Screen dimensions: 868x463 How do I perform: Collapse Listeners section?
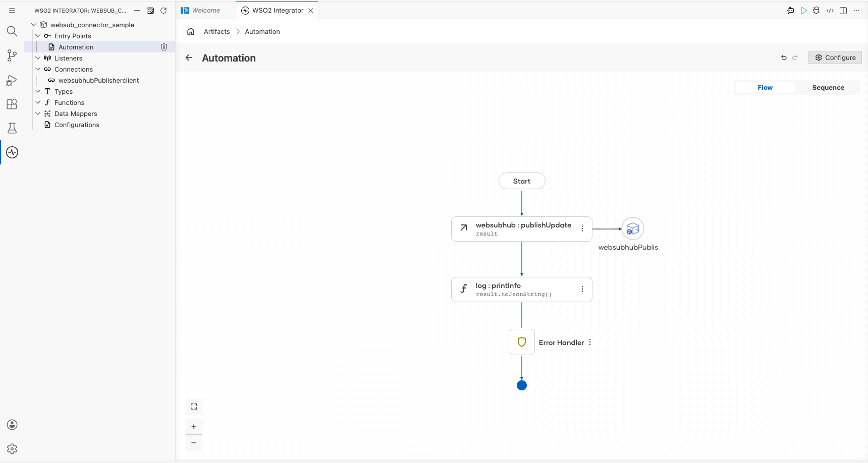(38, 58)
